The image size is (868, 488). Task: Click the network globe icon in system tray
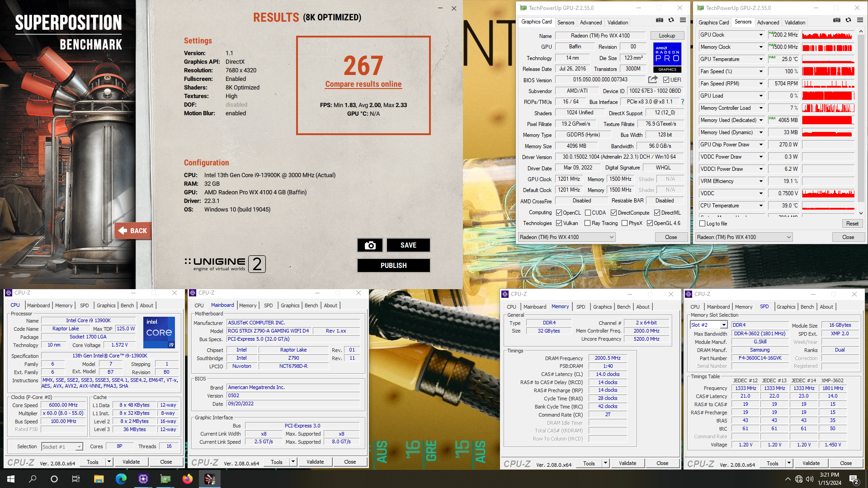pos(799,479)
